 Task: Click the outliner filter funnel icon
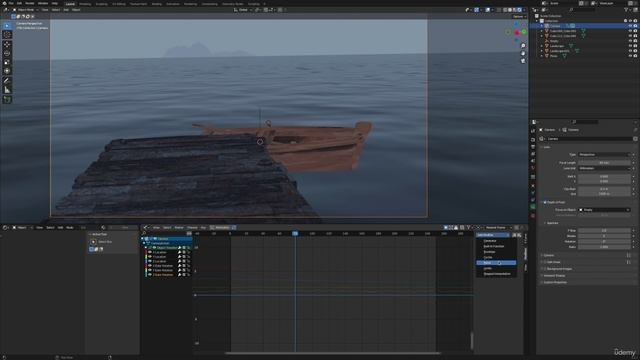pos(626,9)
